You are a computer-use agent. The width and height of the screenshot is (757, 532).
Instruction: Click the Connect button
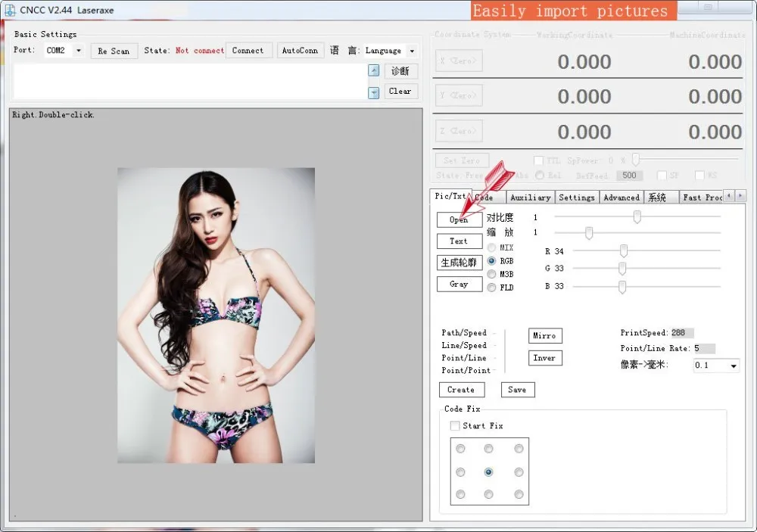[x=248, y=50]
